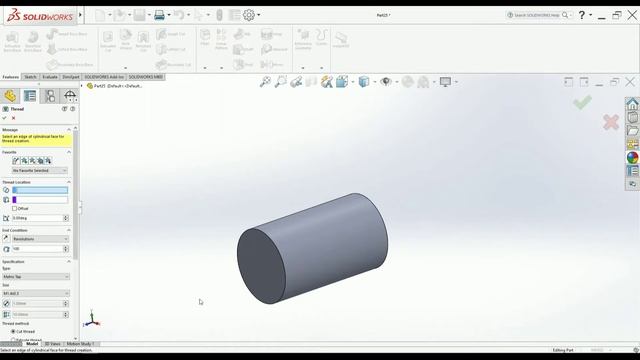This screenshot has height=360, width=640.
Task: Select Cut thread radio button
Action: [13, 332]
